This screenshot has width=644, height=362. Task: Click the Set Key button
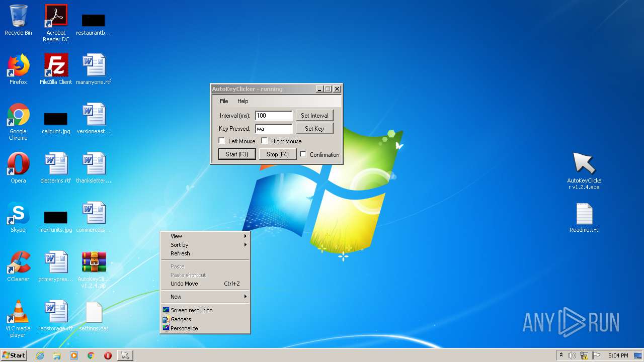pyautogui.click(x=314, y=129)
